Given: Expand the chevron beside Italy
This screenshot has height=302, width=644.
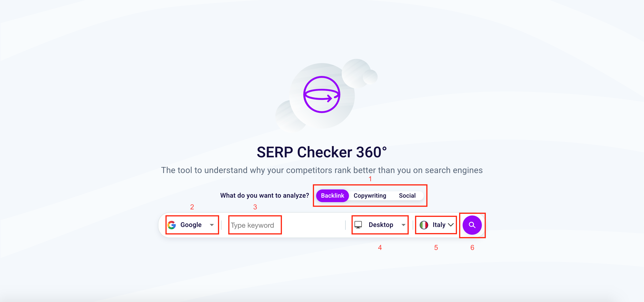Looking at the screenshot, I should 450,225.
